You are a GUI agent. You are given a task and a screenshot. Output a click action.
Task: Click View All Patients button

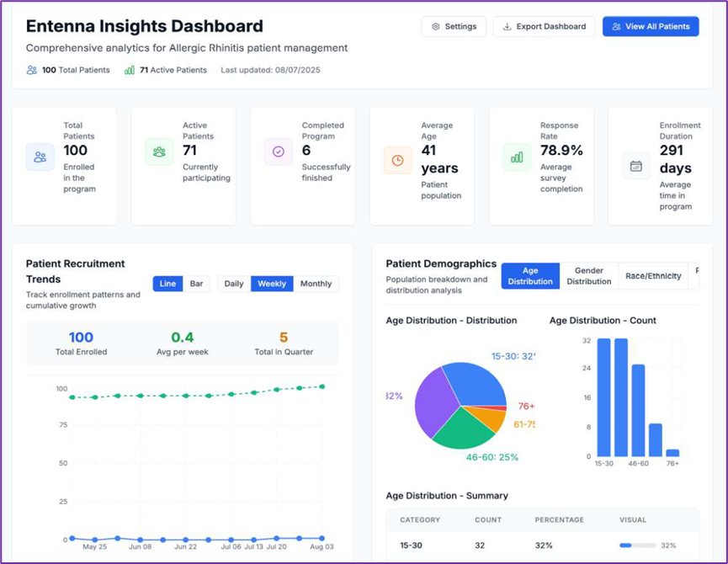click(650, 26)
